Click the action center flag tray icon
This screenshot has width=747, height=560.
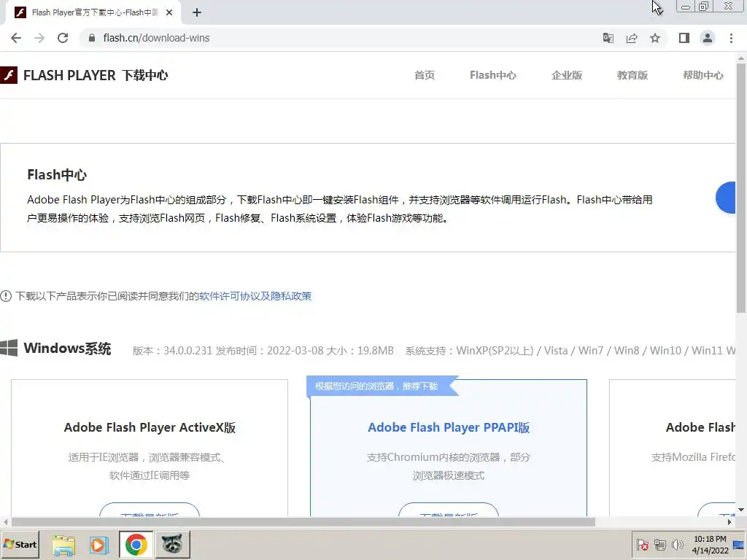[642, 544]
